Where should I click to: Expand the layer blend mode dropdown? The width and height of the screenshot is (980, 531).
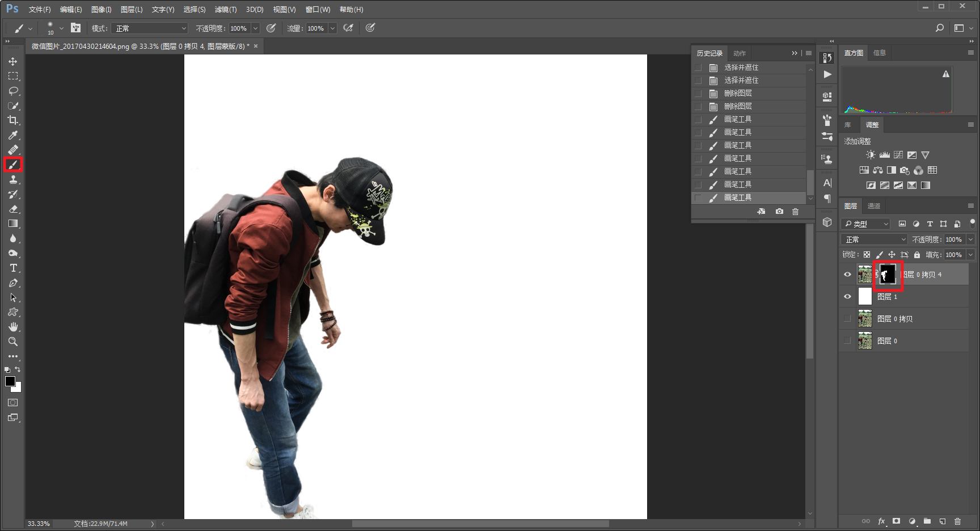click(x=875, y=239)
